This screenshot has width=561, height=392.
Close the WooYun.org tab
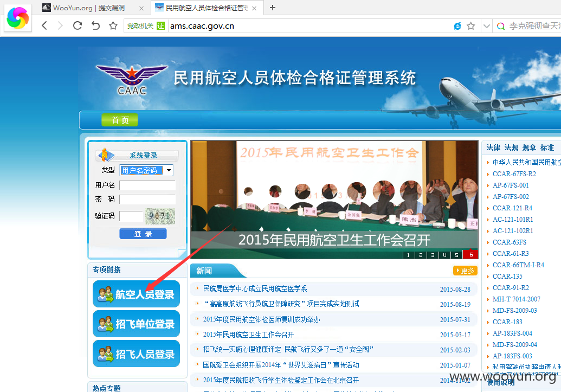pos(141,8)
